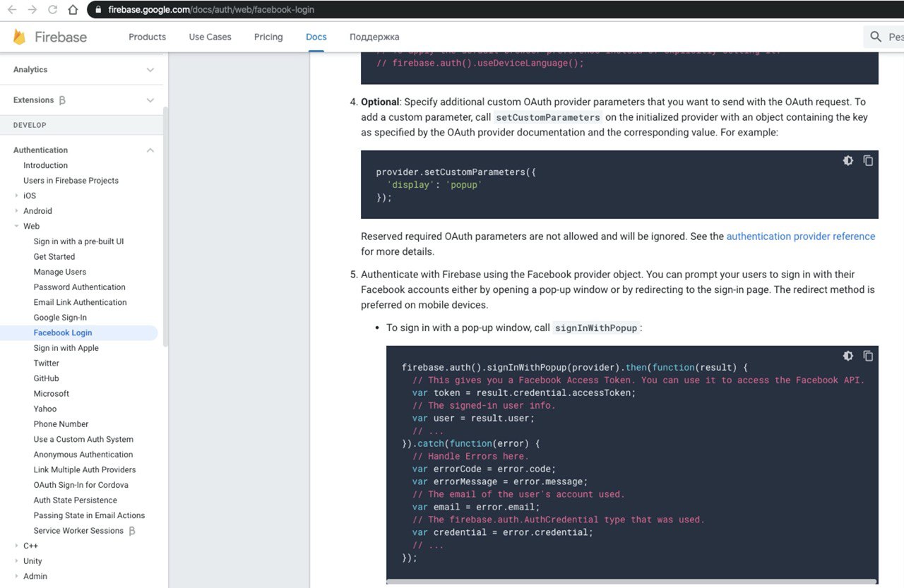Click the Firebase flame logo
The width and height of the screenshot is (904, 588).
coord(19,37)
